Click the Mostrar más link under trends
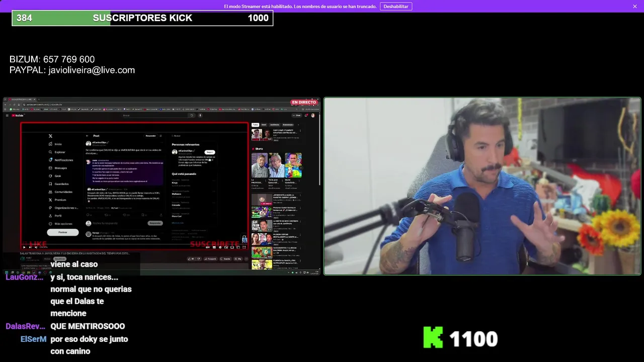The height and width of the screenshot is (362, 644). (x=178, y=223)
